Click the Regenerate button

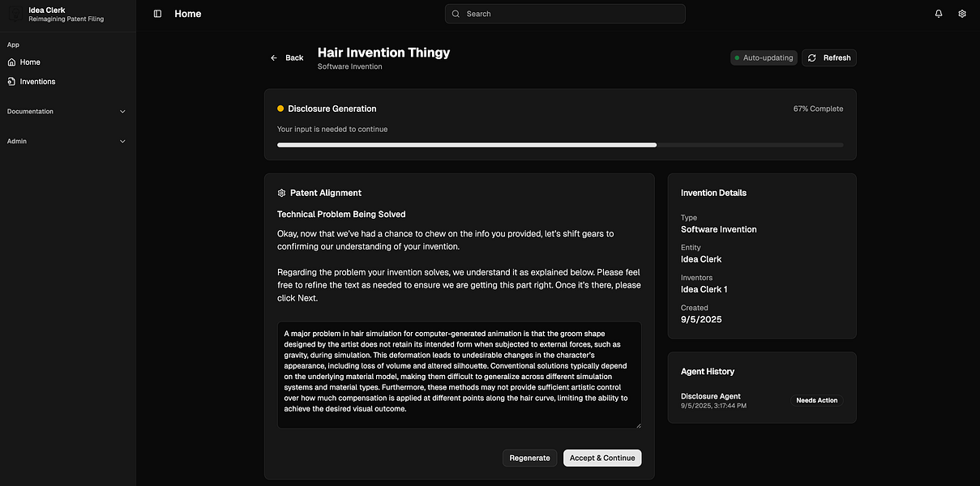coord(530,458)
